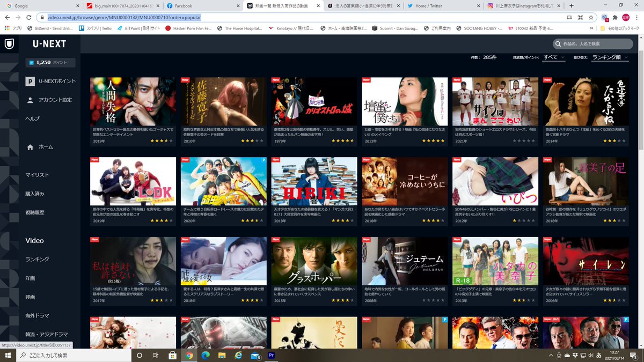Open the 佐藤寛子 video thumbnail
This screenshot has height=362, width=644.
click(x=224, y=101)
